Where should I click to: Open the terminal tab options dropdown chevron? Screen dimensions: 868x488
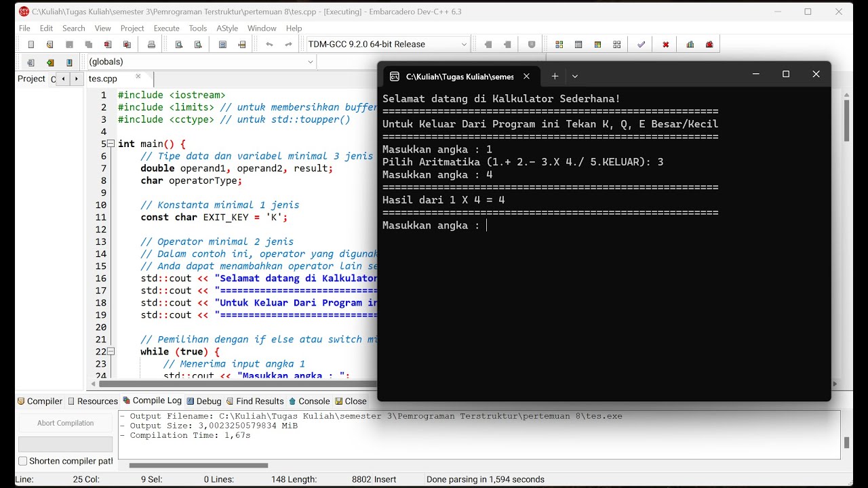pos(575,77)
